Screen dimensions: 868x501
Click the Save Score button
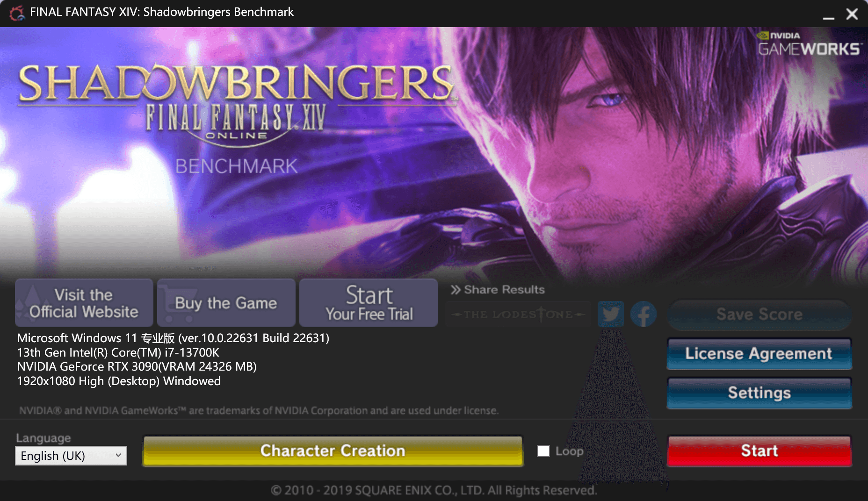(x=759, y=315)
